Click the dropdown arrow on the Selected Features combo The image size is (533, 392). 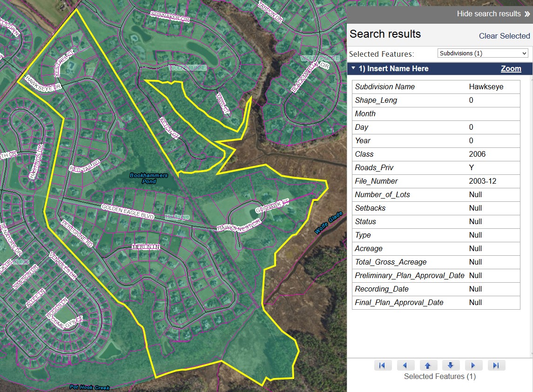(x=525, y=53)
